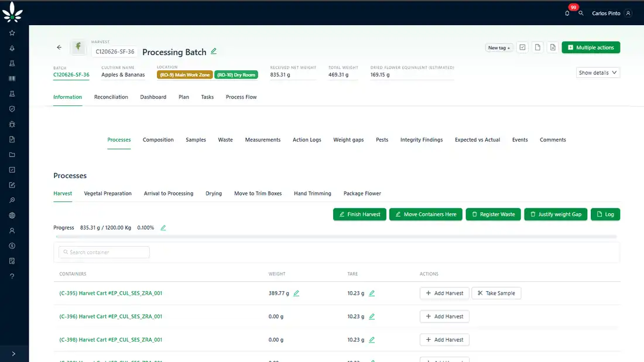Open batch link C120626-SF-36
Screen dimensions: 644x362
(71, 75)
